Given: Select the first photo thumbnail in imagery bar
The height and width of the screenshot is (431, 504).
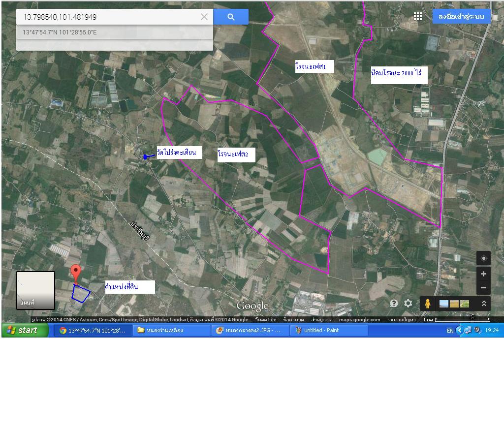Looking at the screenshot, I should click(x=444, y=304).
